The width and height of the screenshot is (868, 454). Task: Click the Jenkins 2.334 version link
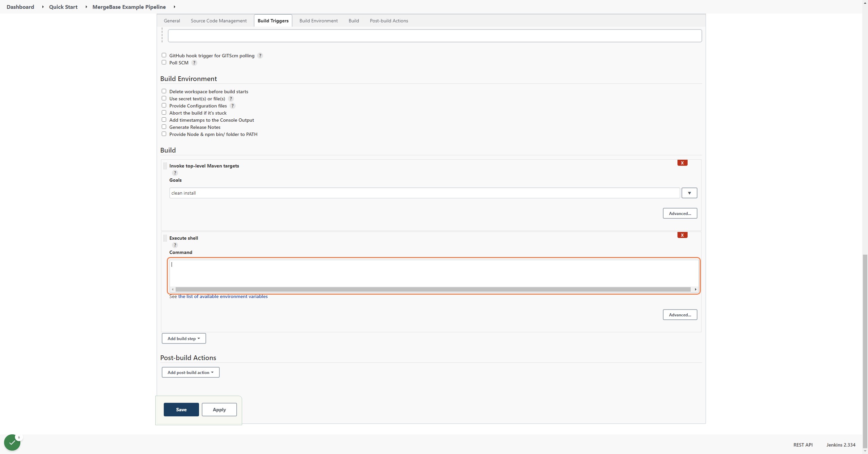(841, 445)
